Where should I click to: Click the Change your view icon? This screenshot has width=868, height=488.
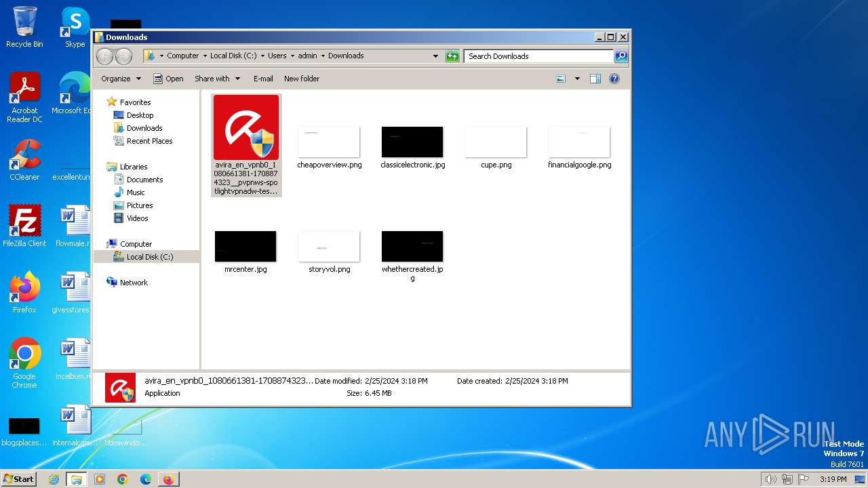coord(561,79)
